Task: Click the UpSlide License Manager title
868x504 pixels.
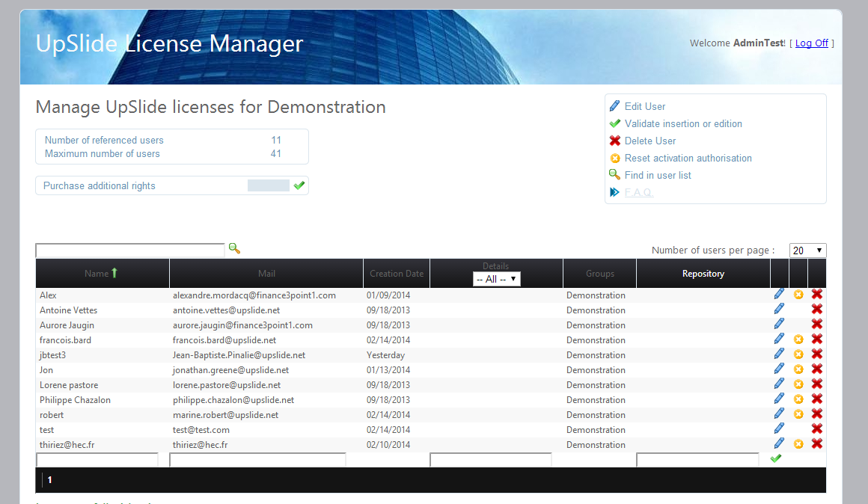Action: pos(169,43)
